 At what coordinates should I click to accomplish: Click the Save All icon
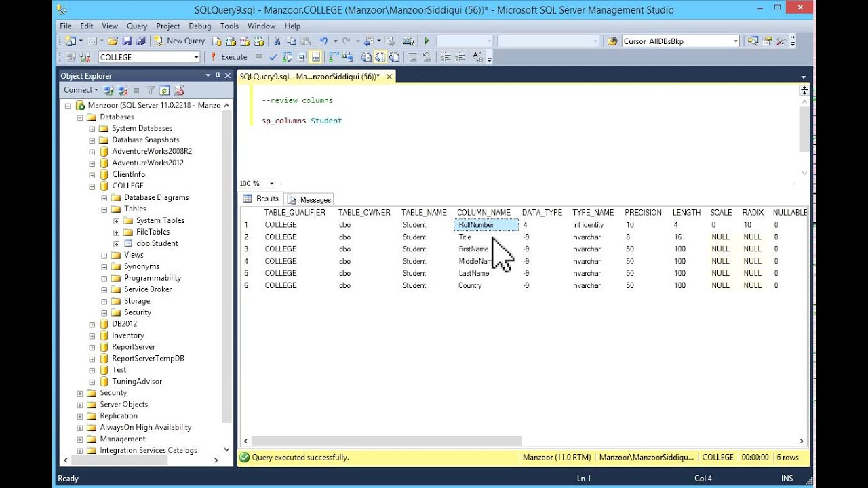tap(141, 41)
